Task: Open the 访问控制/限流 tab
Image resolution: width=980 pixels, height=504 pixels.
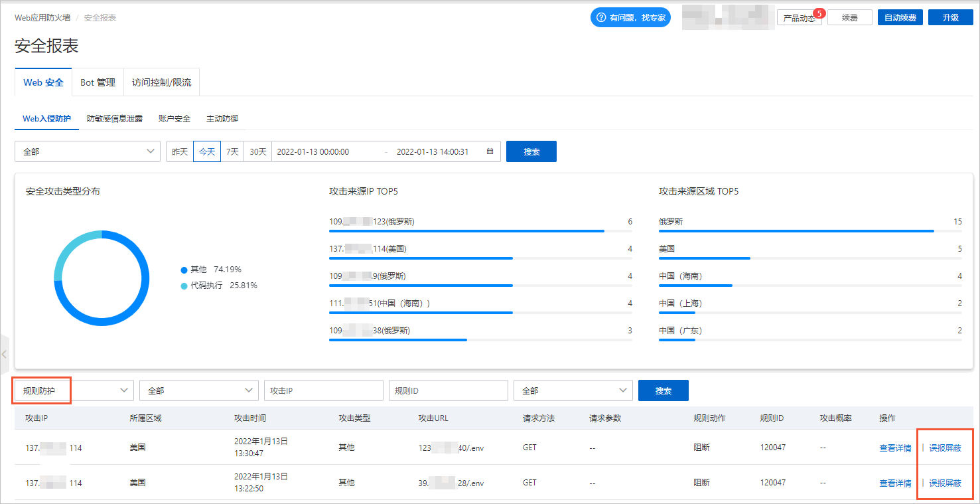Action: coord(161,82)
